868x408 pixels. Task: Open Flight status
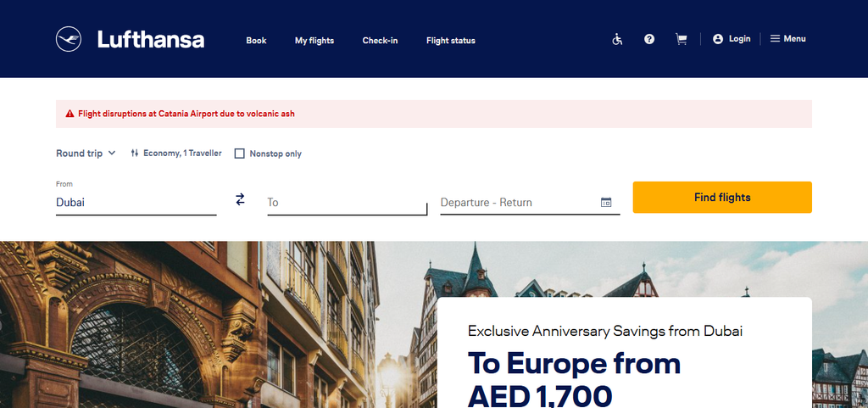(x=451, y=41)
